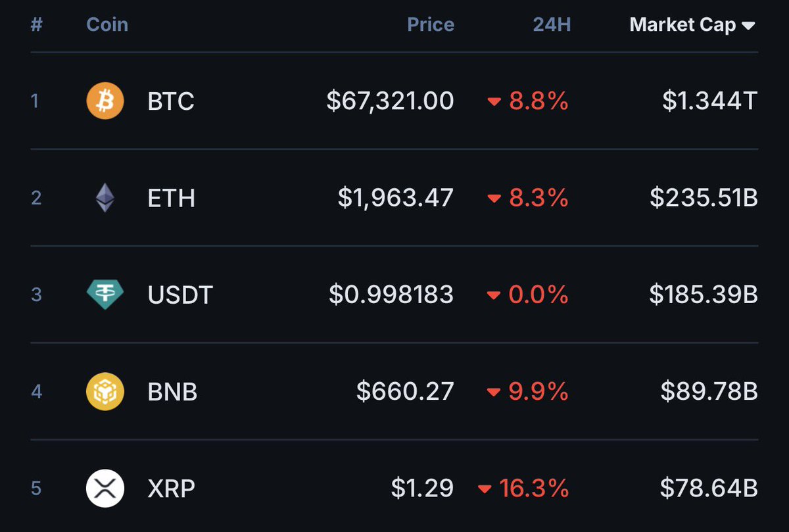
Task: Click Ethereum price $1,963.47
Action: 396,198
